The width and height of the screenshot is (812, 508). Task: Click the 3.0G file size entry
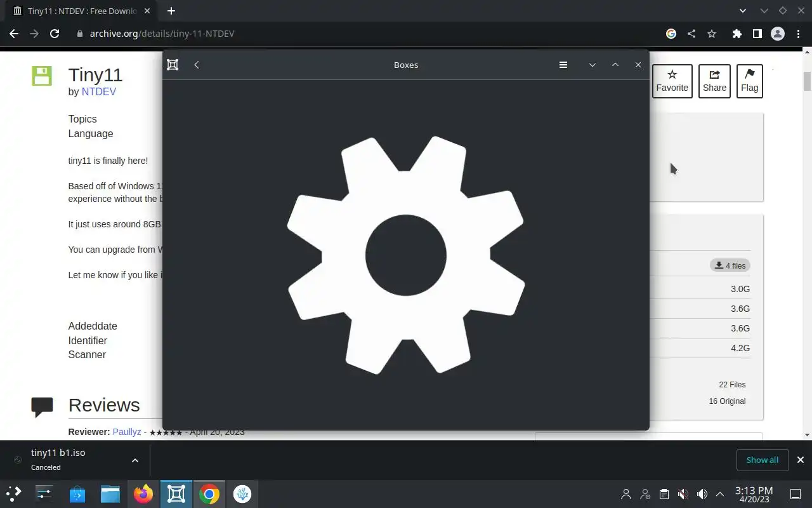(740, 289)
